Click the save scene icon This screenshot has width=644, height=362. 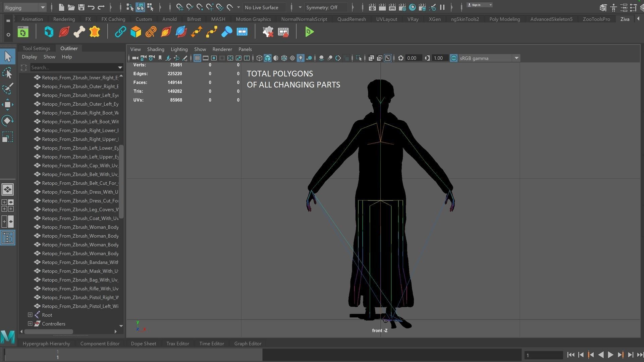click(81, 7)
